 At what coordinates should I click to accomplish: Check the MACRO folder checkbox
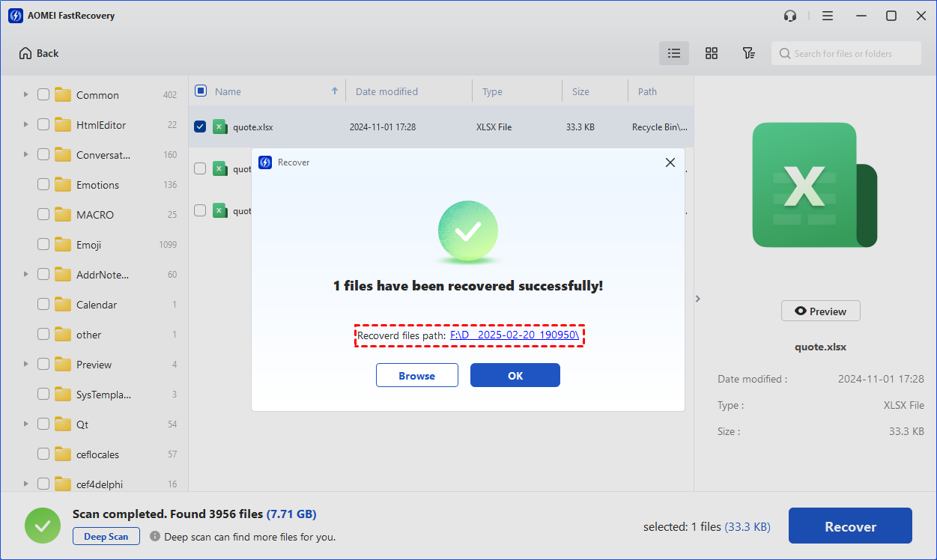point(43,214)
